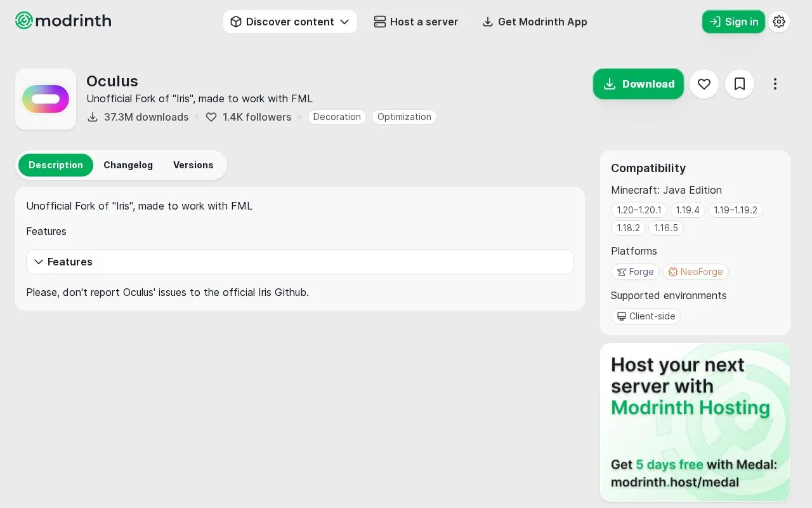The height and width of the screenshot is (508, 812).
Task: Select the 1.19–1.19.2 version tag
Action: point(735,210)
